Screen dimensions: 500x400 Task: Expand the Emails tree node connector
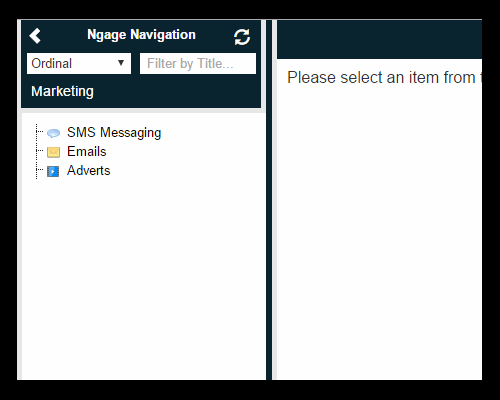point(40,151)
